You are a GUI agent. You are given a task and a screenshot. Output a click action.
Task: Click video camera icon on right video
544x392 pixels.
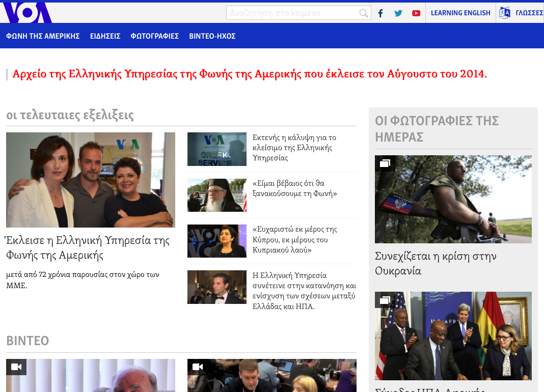[x=198, y=367]
